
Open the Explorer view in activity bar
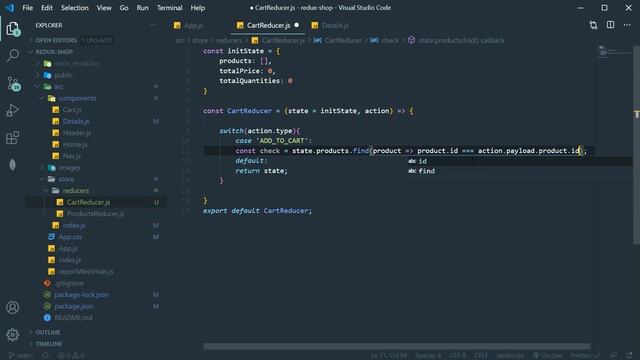(x=13, y=29)
